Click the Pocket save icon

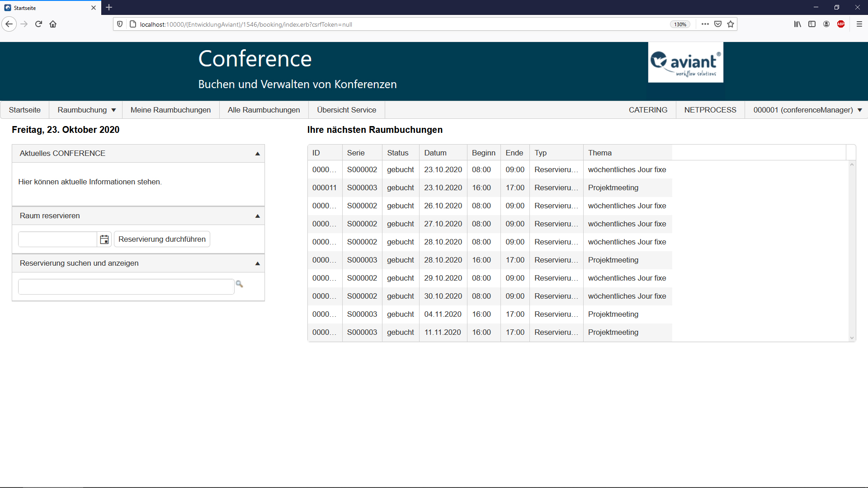click(x=718, y=24)
